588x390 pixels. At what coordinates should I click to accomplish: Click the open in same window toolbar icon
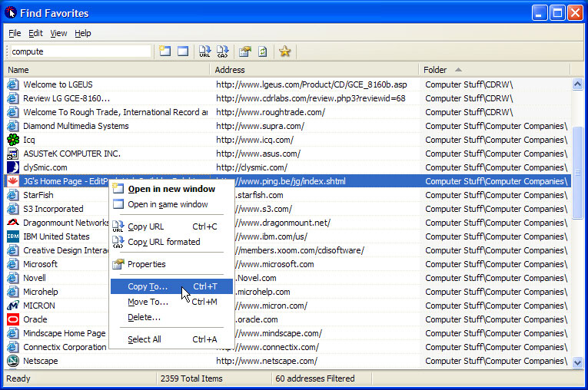click(183, 51)
